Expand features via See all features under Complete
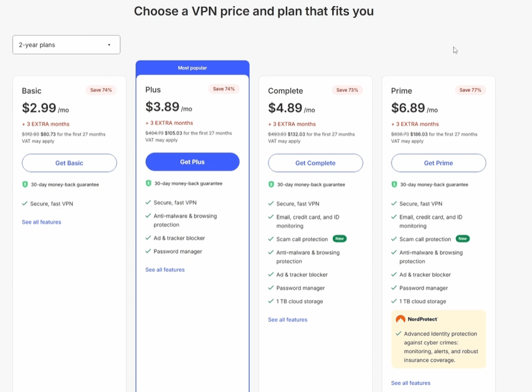Screen dimensions: 532x392 (289, 319)
